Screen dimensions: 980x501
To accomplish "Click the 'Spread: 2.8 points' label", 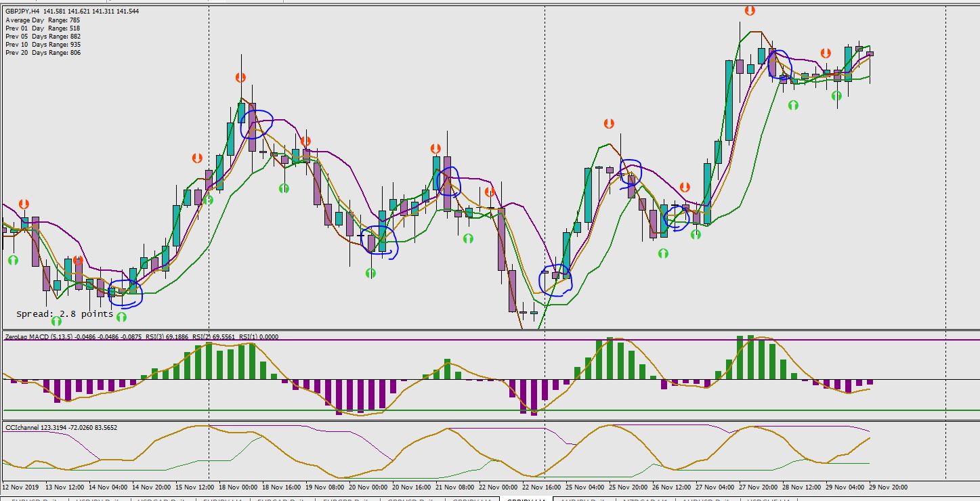I will [x=65, y=314].
